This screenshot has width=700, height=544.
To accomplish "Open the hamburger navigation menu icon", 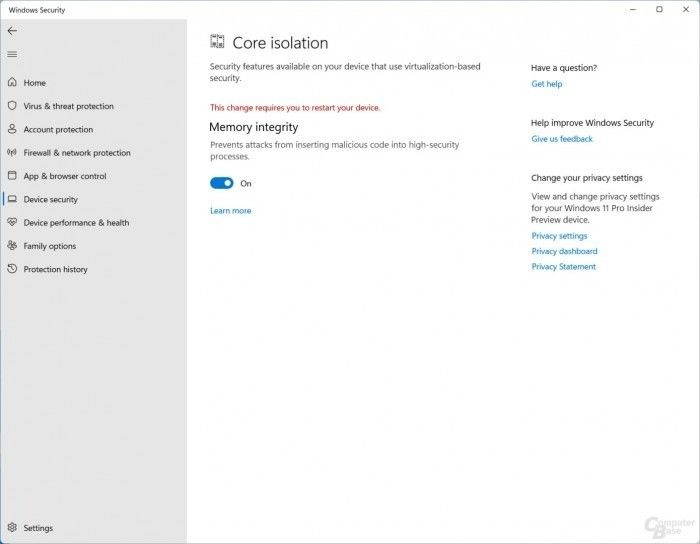I will click(x=12, y=54).
